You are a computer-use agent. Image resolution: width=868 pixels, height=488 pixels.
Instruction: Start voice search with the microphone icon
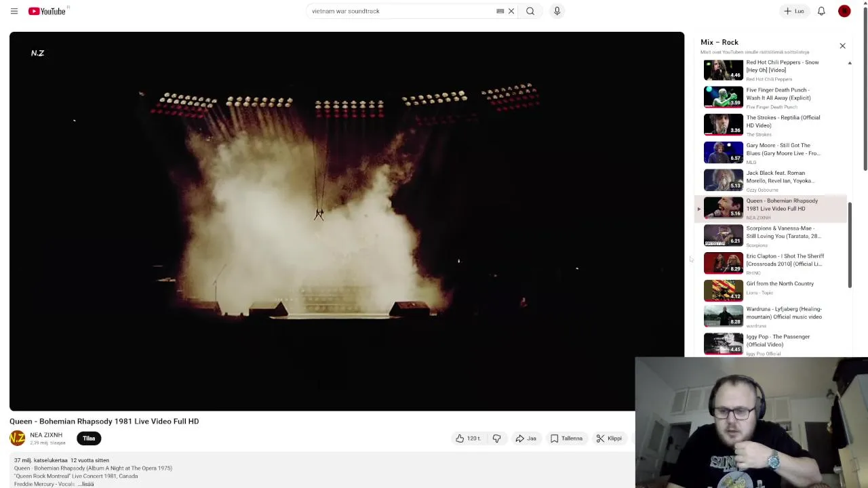point(557,11)
